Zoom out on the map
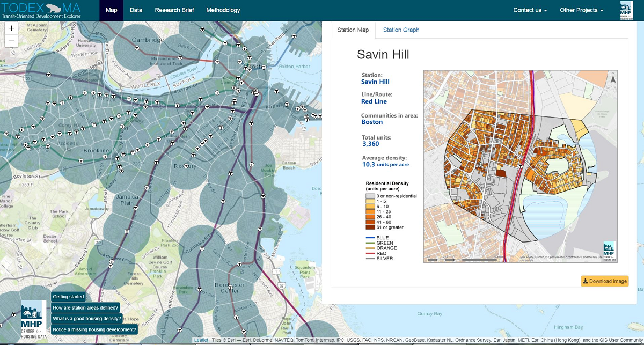This screenshot has width=644, height=345. [12, 41]
